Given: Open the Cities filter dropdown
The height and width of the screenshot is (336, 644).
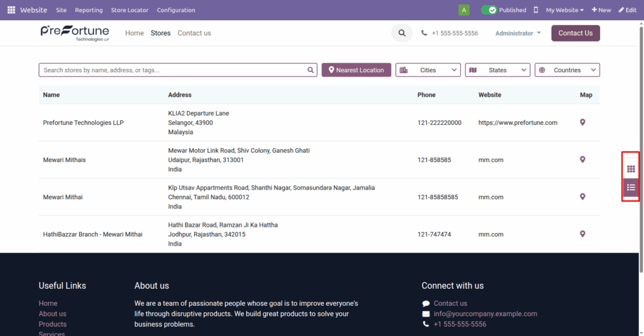Looking at the screenshot, I should tap(428, 70).
